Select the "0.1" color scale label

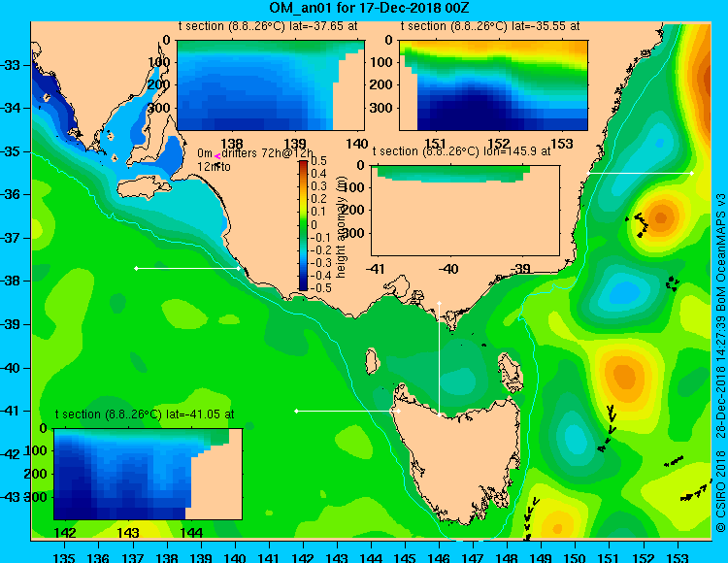click(319, 212)
